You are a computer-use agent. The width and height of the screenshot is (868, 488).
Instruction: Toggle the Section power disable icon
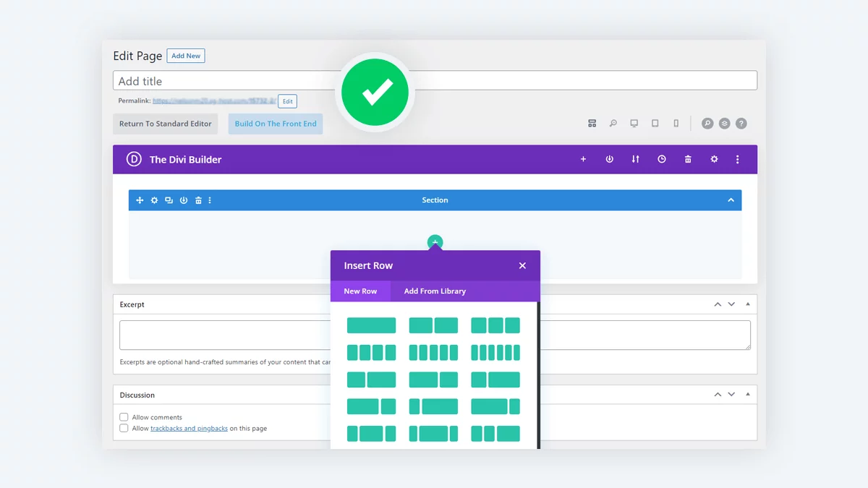pos(184,200)
